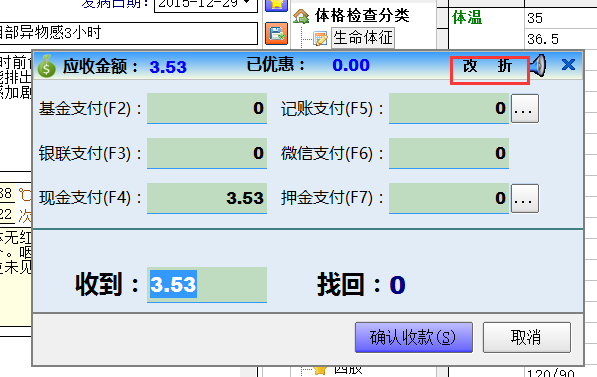This screenshot has height=377, width=597.
Task: Focus the 现金支付(F4) amount field
Action: [207, 198]
